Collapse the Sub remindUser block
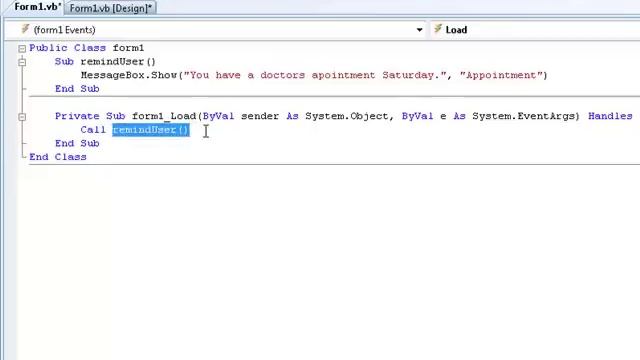This screenshot has height=360, width=640. 22,62
